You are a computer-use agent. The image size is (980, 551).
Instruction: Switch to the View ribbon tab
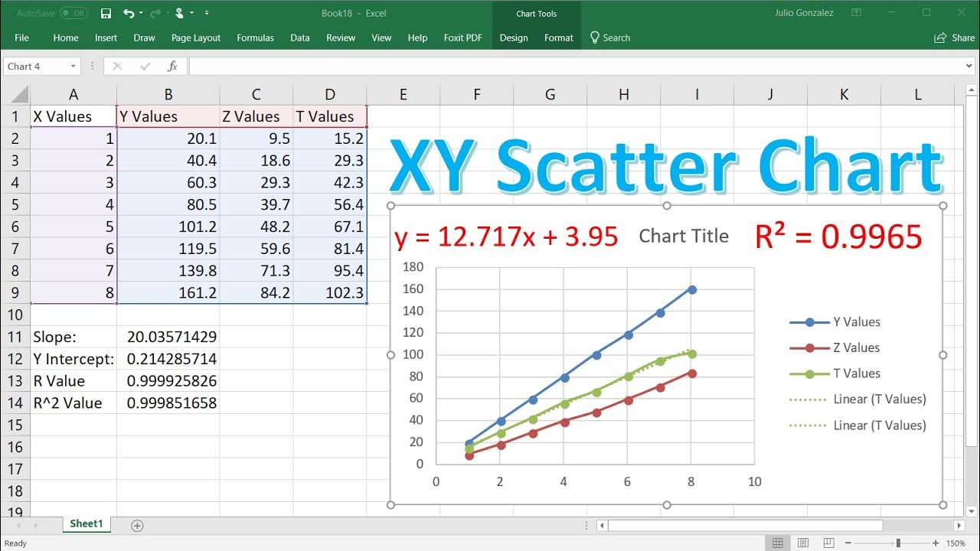381,37
